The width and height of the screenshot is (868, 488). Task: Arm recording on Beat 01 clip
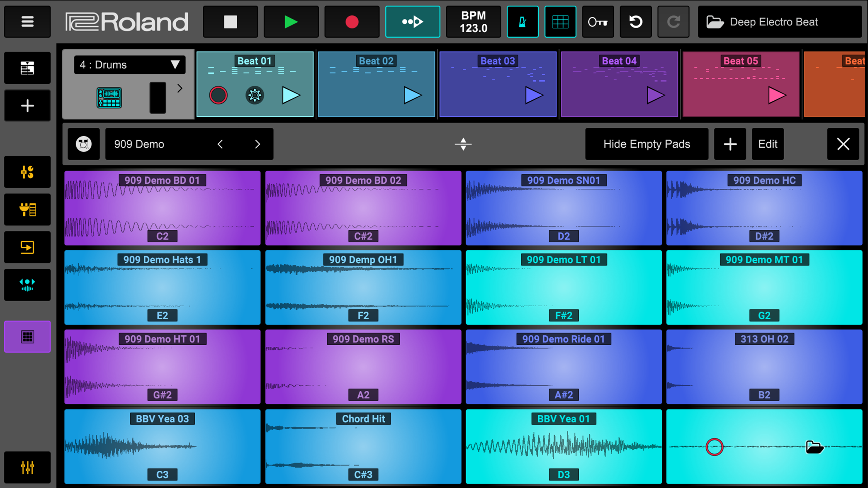[x=218, y=95]
